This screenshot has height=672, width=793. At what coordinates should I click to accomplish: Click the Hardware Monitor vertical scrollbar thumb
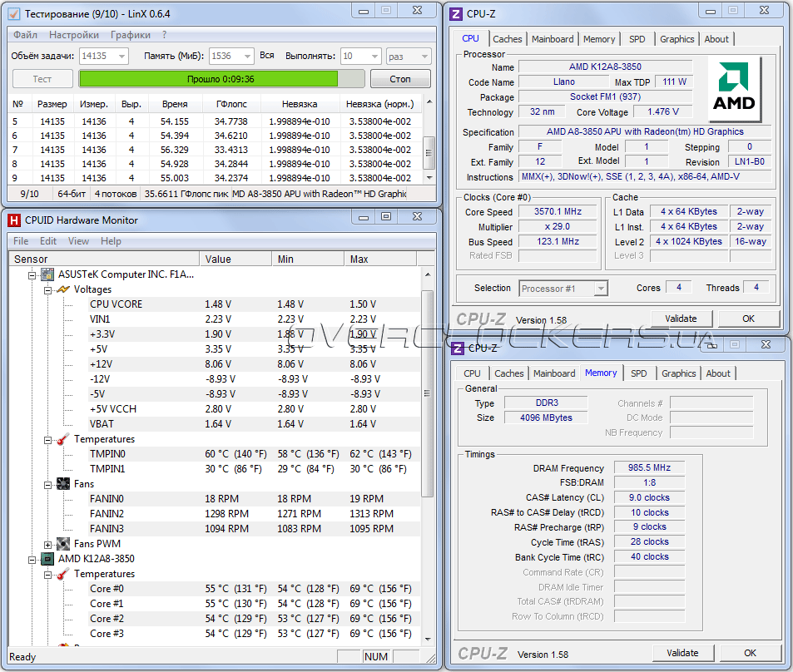pyautogui.click(x=429, y=391)
